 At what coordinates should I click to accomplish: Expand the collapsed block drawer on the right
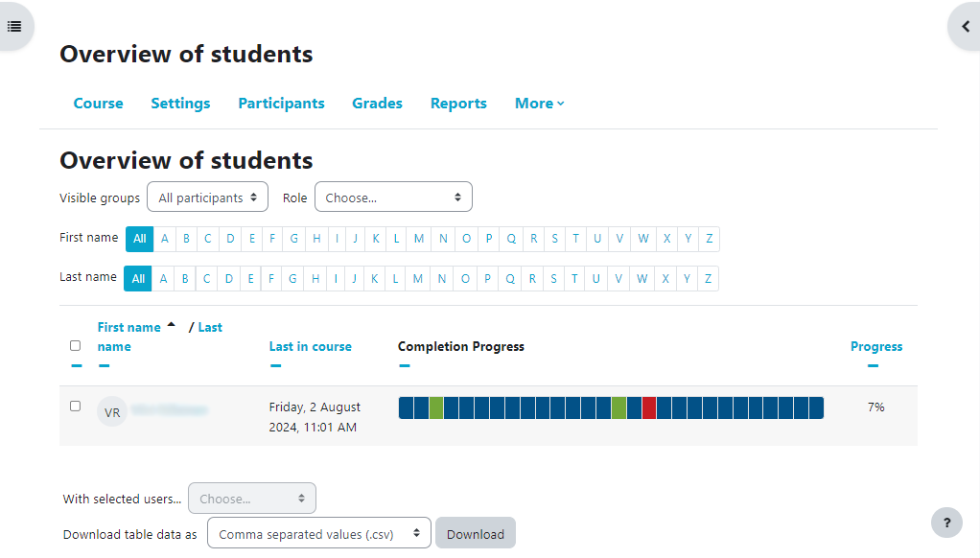pyautogui.click(x=966, y=26)
